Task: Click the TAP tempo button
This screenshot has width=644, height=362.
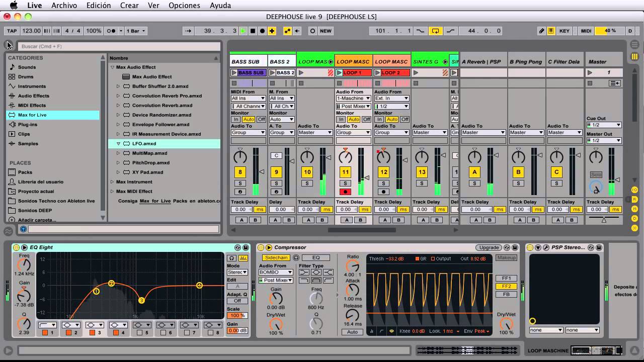Action: click(12, 31)
